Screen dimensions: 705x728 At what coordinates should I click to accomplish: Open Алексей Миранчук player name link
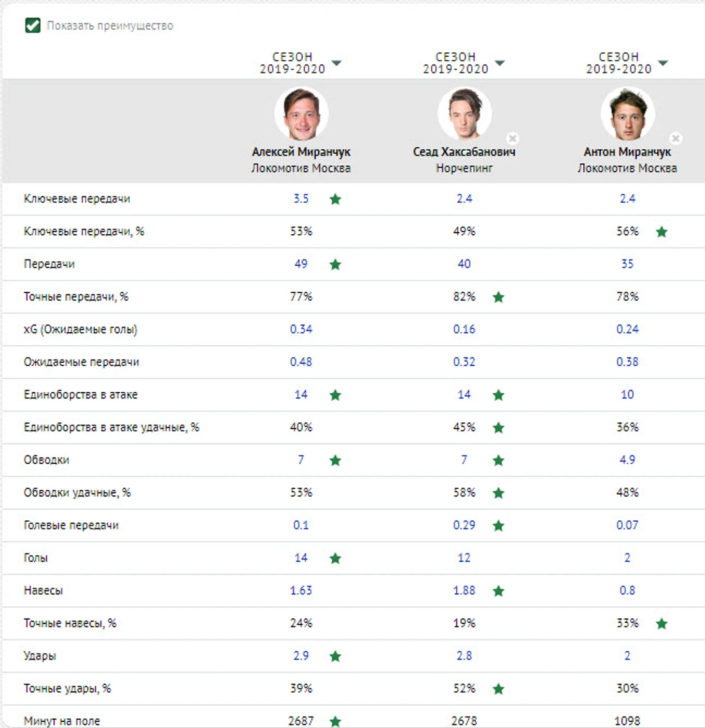301,152
